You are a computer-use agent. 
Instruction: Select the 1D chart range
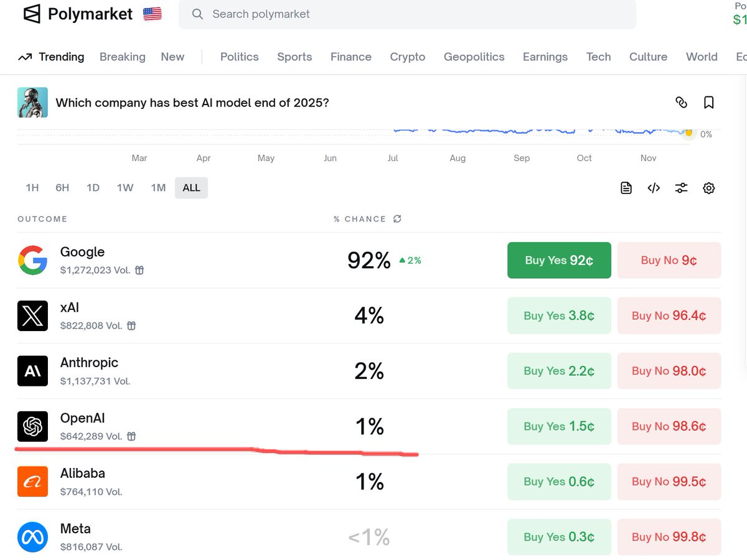coord(93,187)
